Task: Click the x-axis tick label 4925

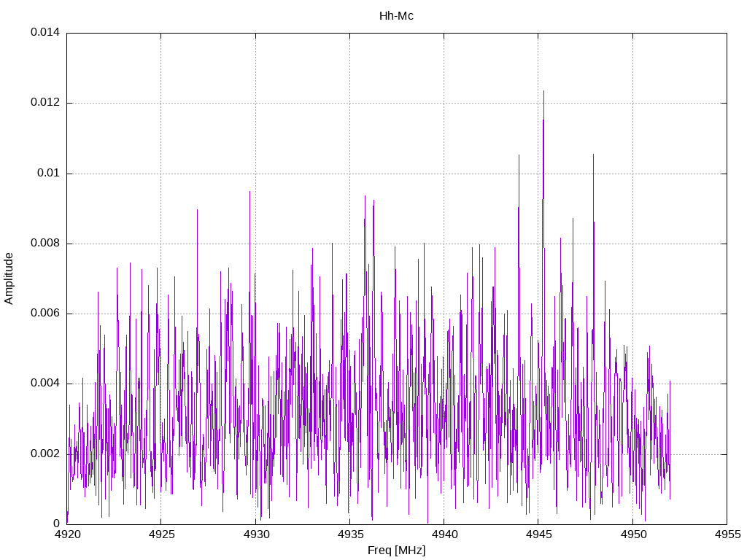Action: (x=161, y=534)
